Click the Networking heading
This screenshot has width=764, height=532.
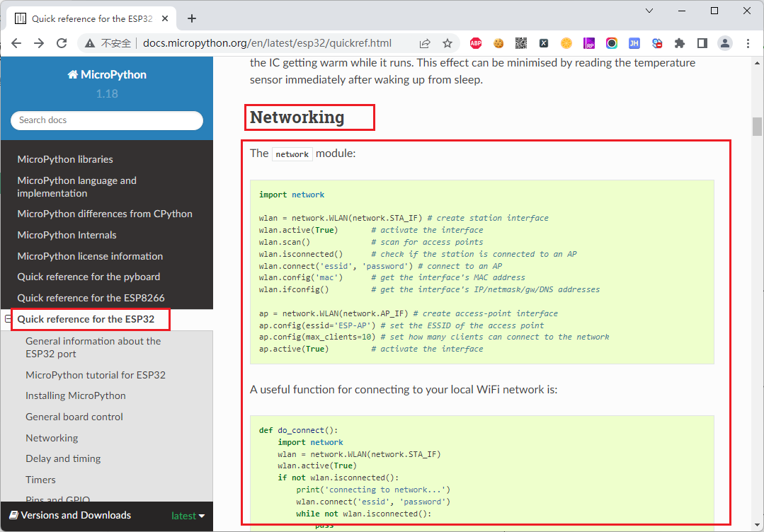[297, 117]
